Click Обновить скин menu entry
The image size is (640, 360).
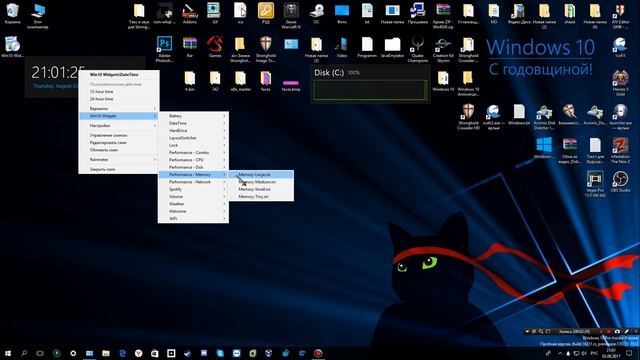(x=119, y=150)
